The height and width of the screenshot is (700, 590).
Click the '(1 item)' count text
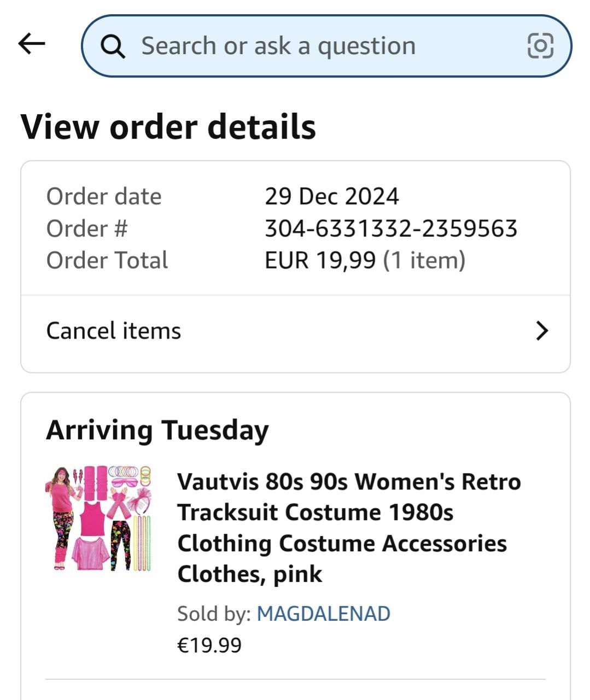click(x=424, y=260)
